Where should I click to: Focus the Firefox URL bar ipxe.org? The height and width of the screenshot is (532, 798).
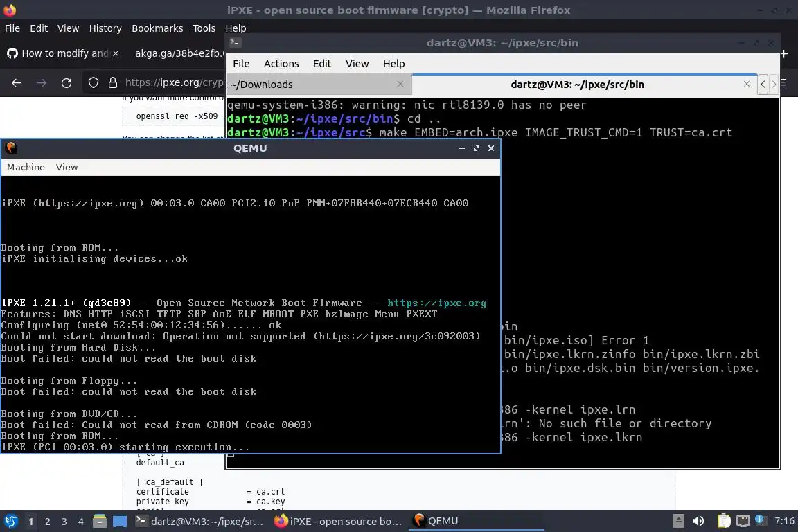click(x=174, y=82)
